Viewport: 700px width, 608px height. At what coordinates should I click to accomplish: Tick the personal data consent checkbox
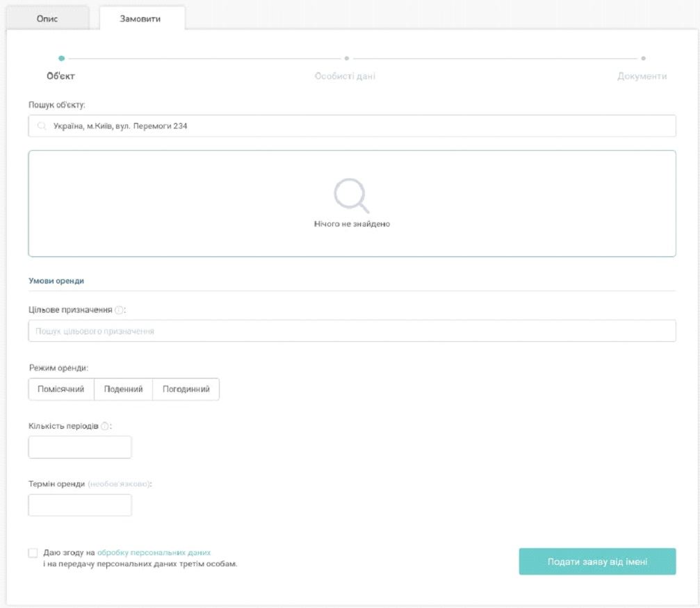click(x=33, y=553)
